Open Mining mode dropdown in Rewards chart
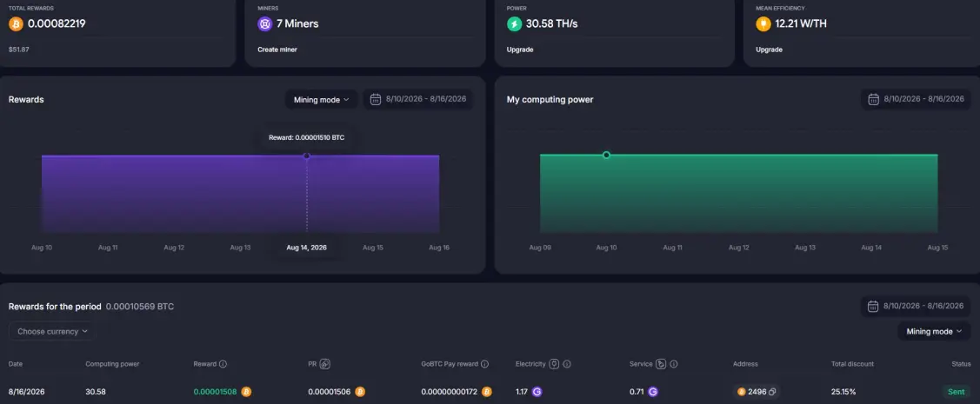 tap(321, 99)
